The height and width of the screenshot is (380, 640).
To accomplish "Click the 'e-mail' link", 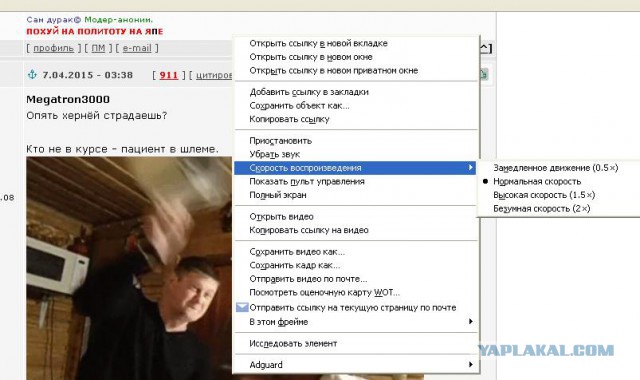I will point(137,48).
